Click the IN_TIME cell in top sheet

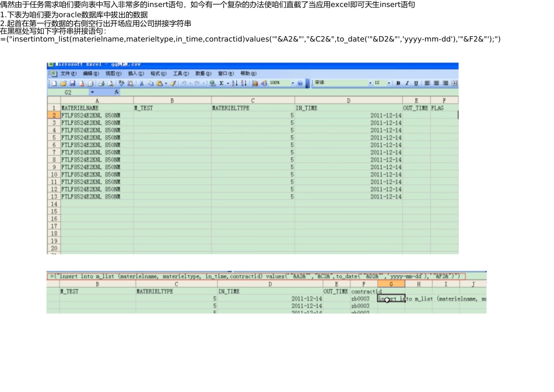point(348,108)
